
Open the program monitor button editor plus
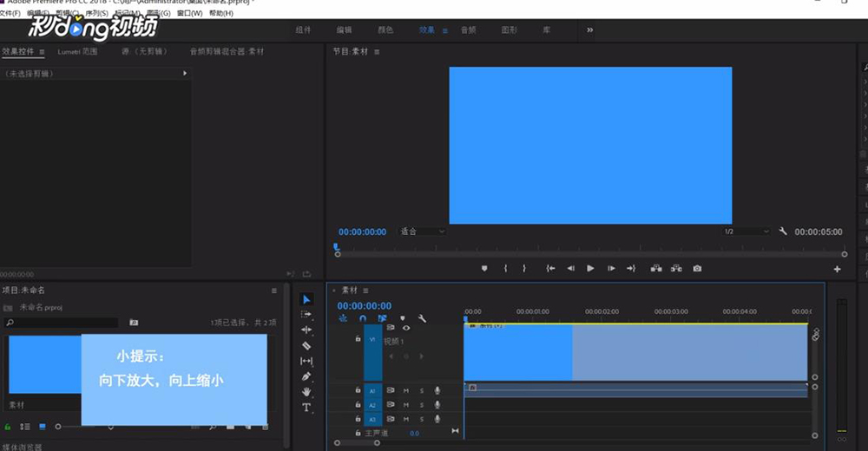(x=837, y=269)
